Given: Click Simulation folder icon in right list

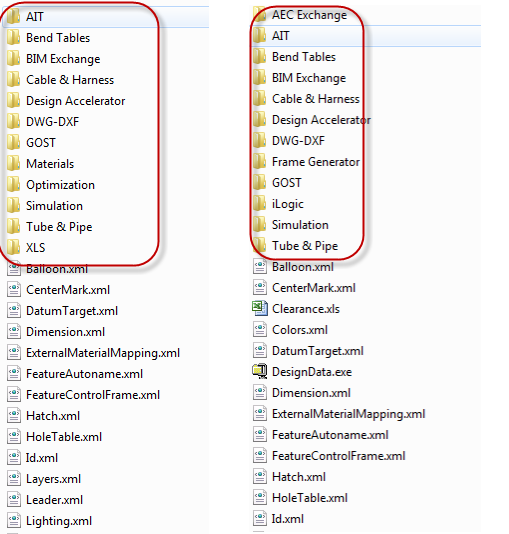Looking at the screenshot, I should point(259,225).
